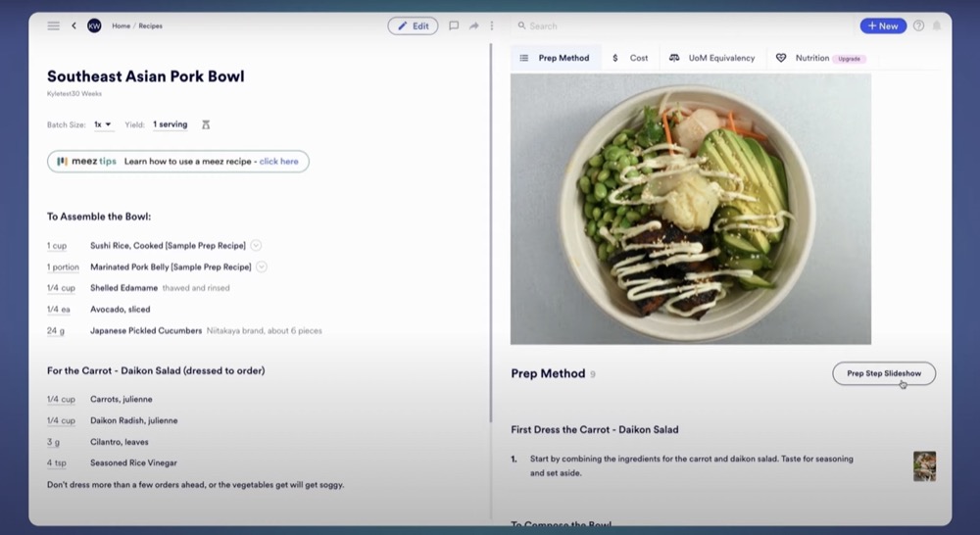Click the Search input field
This screenshot has height=535, width=980.
(x=676, y=25)
